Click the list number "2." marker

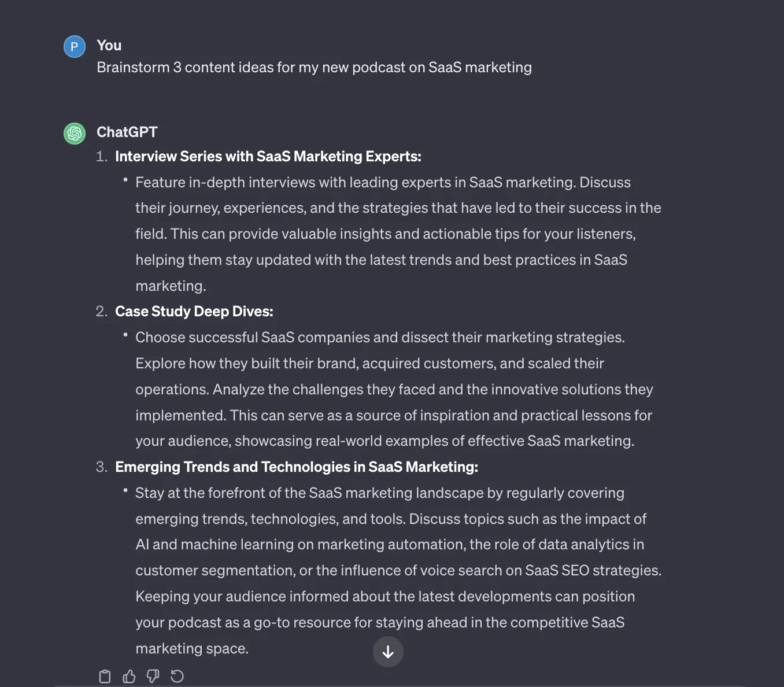click(x=102, y=311)
